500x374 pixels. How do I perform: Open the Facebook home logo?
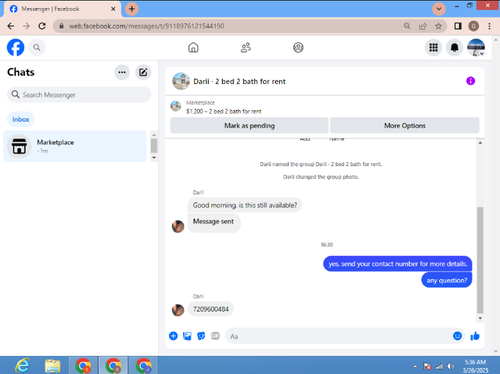[15, 47]
